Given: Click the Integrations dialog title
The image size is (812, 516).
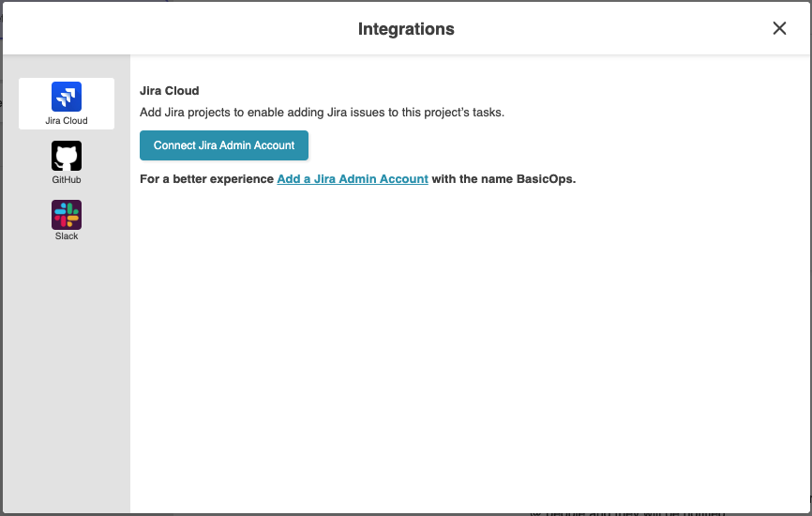Looking at the screenshot, I should pyautogui.click(x=406, y=29).
